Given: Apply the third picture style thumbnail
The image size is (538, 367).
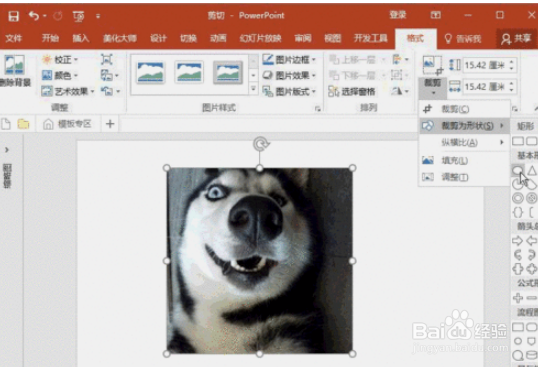Looking at the screenshot, I should pos(227,72).
